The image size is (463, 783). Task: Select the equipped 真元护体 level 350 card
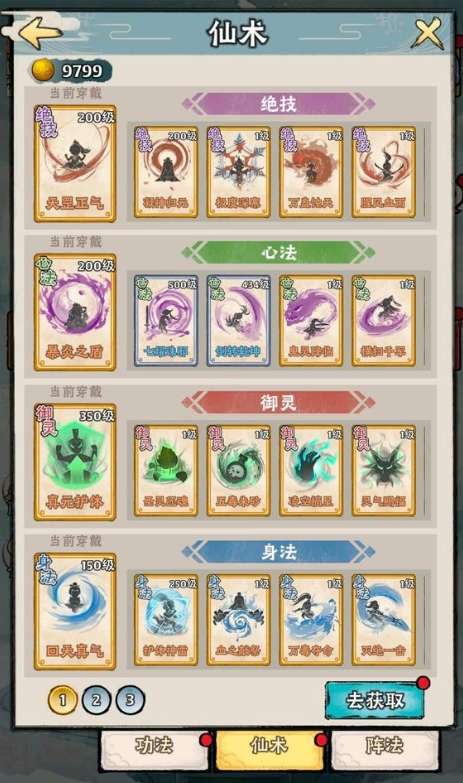click(x=75, y=462)
